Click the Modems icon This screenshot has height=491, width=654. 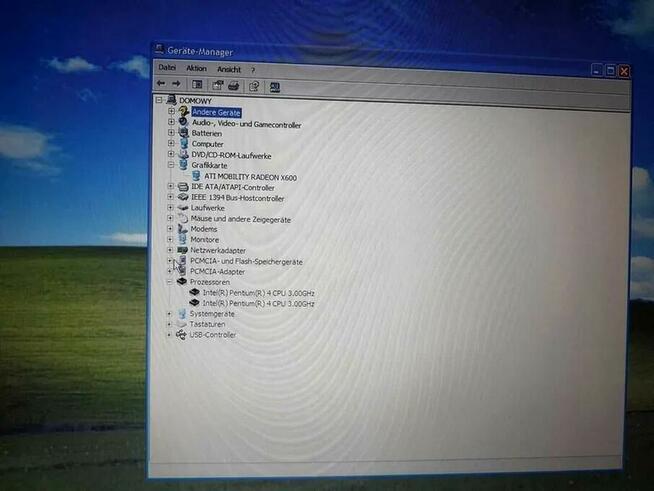coord(182,228)
